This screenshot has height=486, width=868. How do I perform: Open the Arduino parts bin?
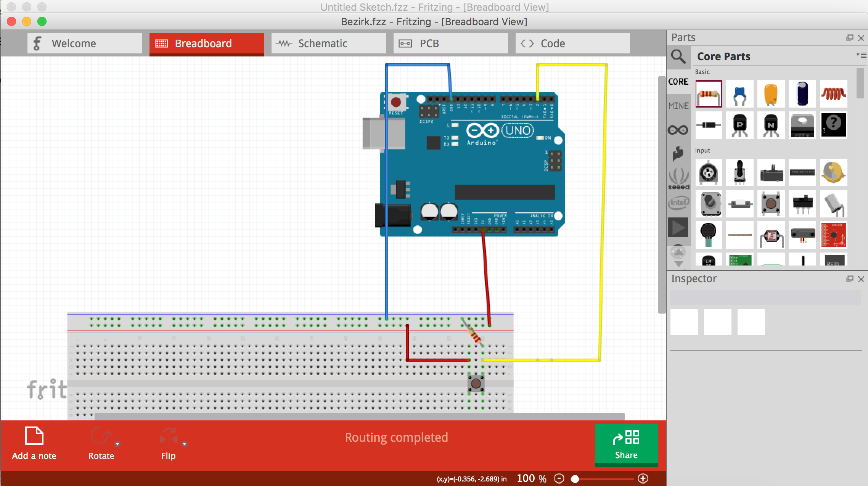(x=678, y=130)
